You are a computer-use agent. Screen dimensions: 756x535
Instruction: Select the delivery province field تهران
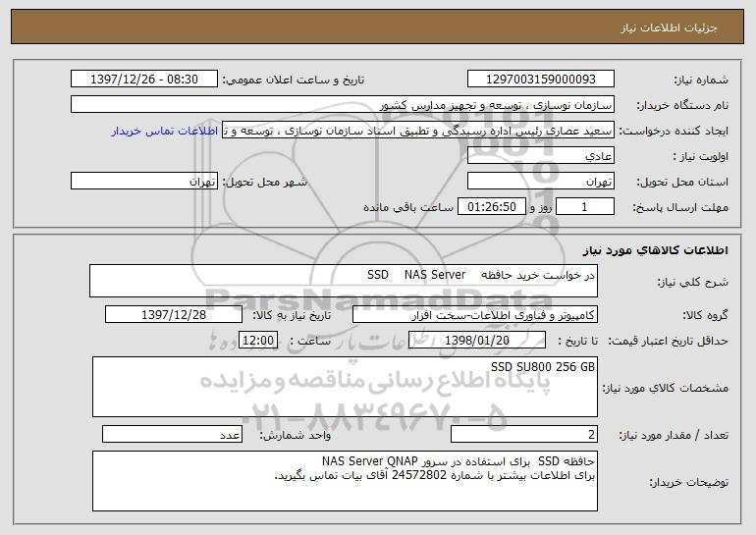[540, 182]
